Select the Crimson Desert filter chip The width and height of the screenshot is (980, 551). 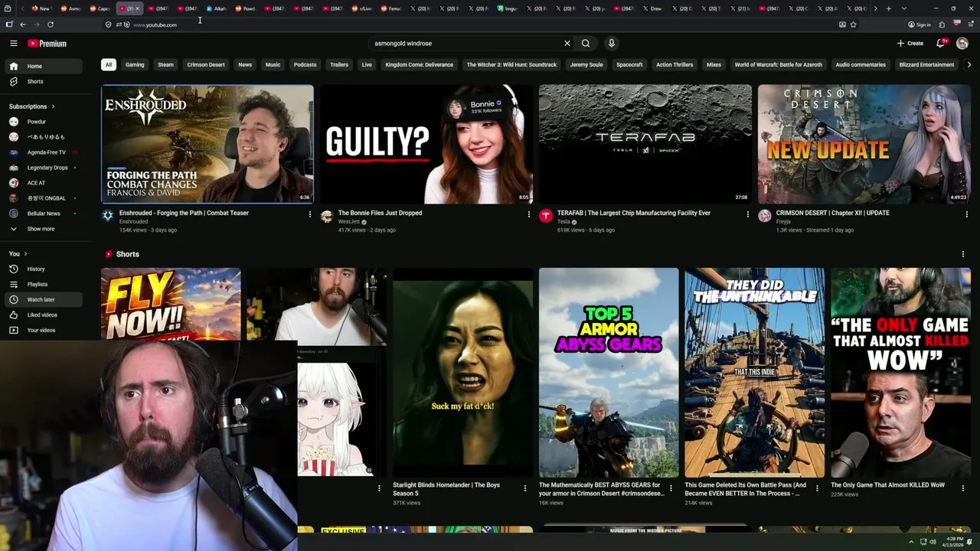(x=206, y=65)
